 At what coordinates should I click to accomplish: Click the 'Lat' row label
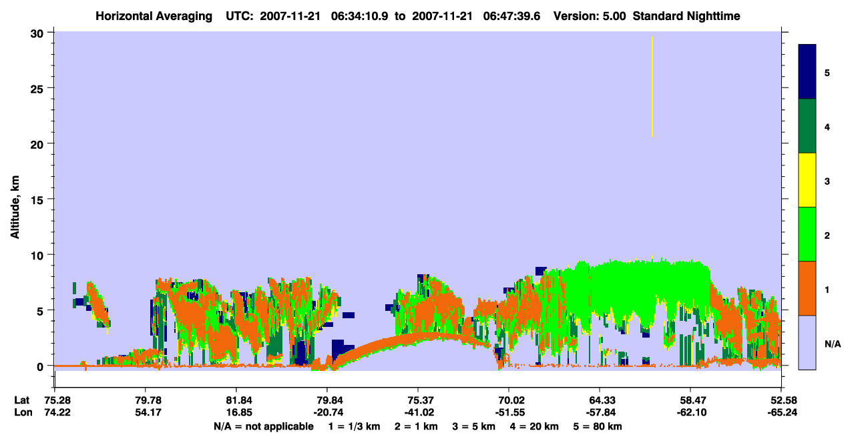pos(22,400)
